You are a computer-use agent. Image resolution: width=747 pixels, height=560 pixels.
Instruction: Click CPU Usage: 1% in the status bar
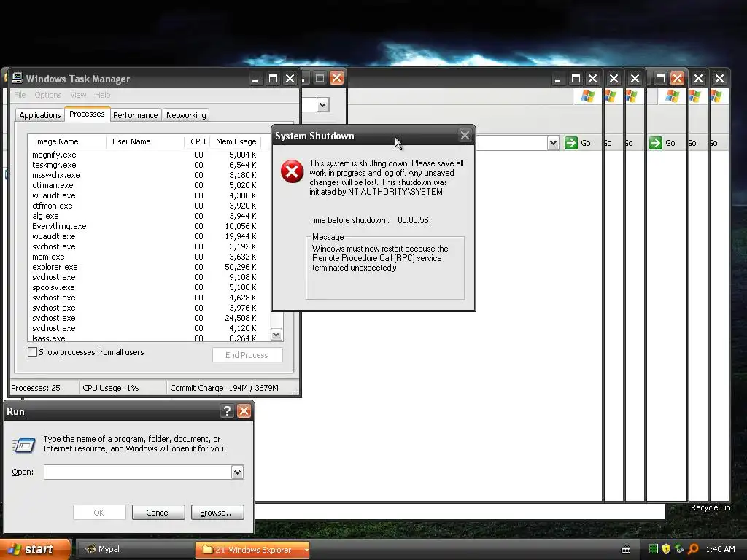pyautogui.click(x=111, y=388)
